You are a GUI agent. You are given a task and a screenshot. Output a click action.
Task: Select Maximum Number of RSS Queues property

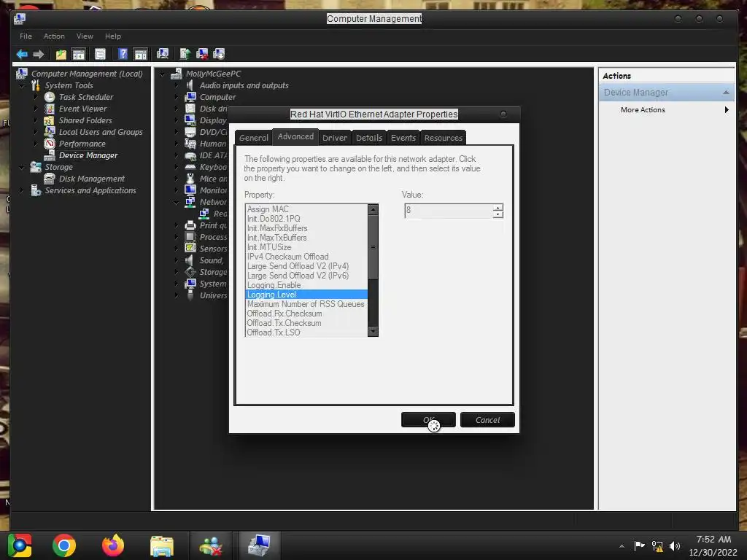[306, 304]
